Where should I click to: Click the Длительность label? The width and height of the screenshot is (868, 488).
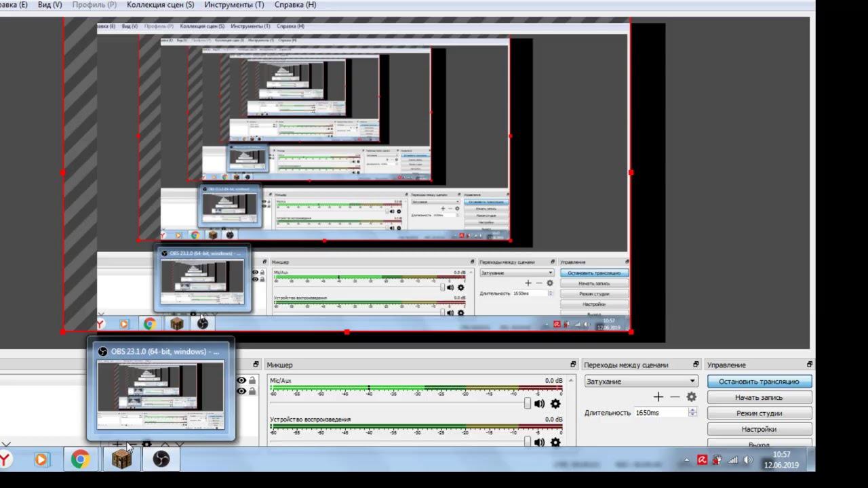pyautogui.click(x=608, y=412)
